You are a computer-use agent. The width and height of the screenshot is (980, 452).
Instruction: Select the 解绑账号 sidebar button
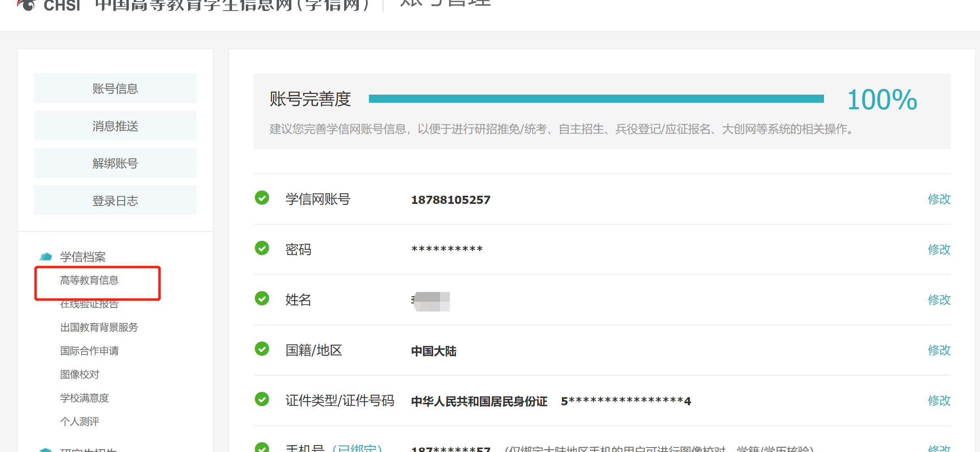[x=115, y=163]
